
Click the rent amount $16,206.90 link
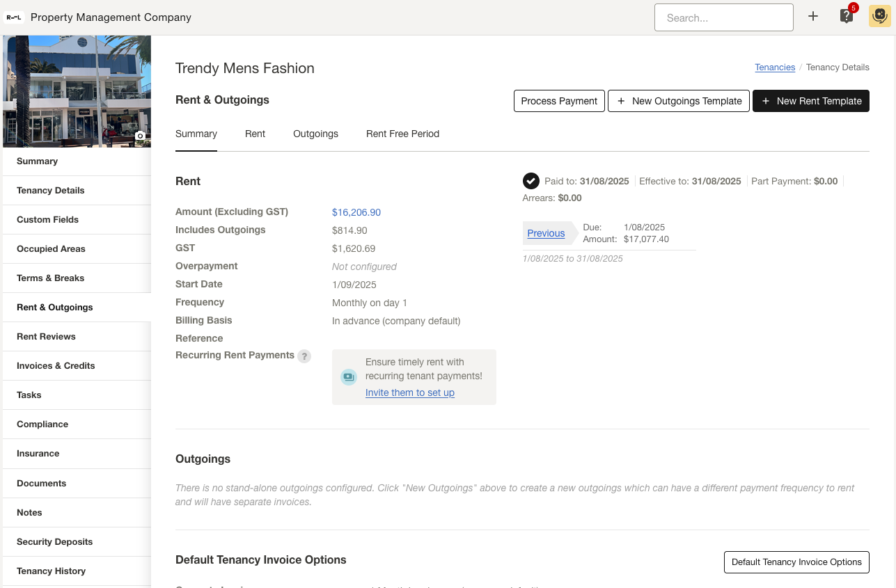pos(356,212)
